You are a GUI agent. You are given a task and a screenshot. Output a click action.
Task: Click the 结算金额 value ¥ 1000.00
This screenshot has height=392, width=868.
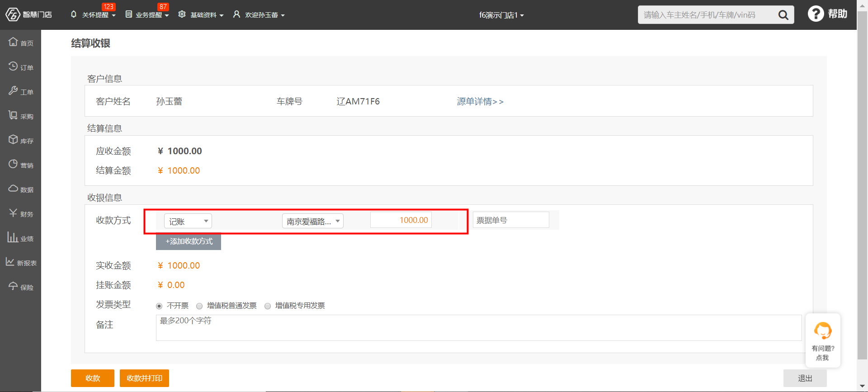pyautogui.click(x=179, y=170)
